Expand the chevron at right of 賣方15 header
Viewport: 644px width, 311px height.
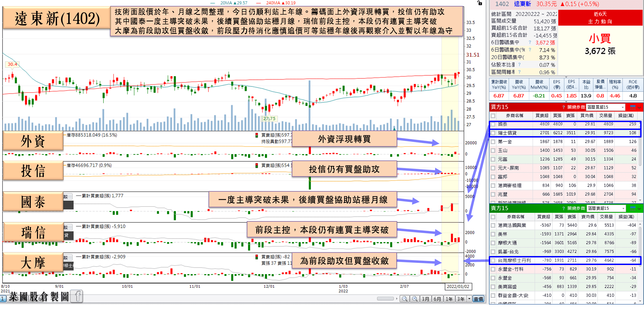(639, 209)
